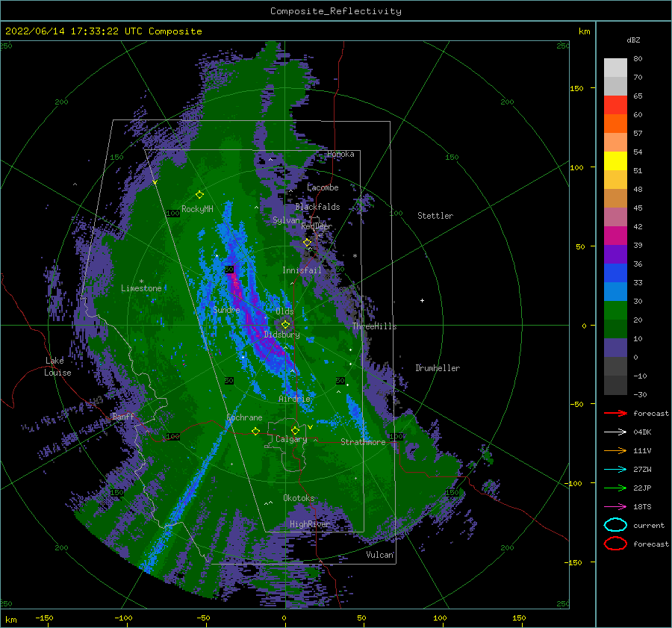Click the 111V legend label

tap(642, 450)
